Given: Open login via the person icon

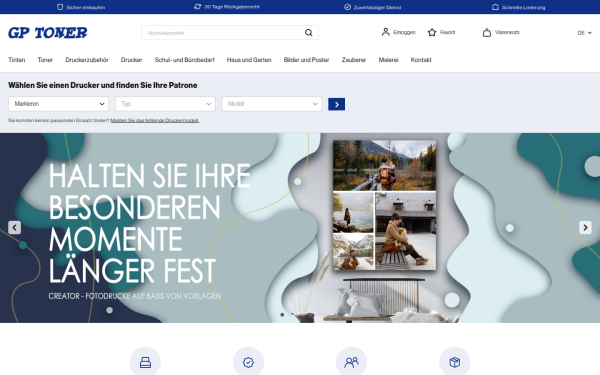Looking at the screenshot, I should 385,32.
